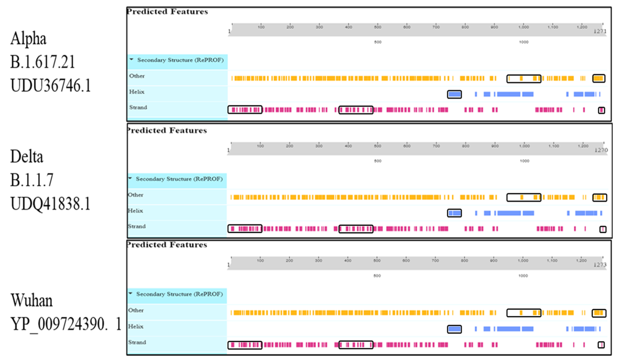618x364 pixels.
Task: Click position 500 on the Alpha sequence ruler
Action: 378,27
